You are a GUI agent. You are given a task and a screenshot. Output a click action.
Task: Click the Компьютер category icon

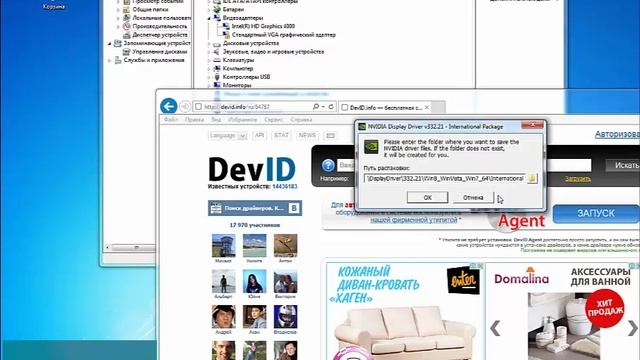coord(217,69)
